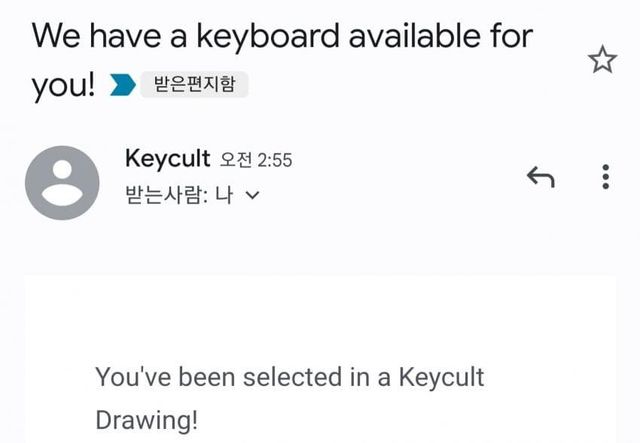This screenshot has height=443, width=640.
Task: Open the three-dot more options menu
Action: [605, 177]
